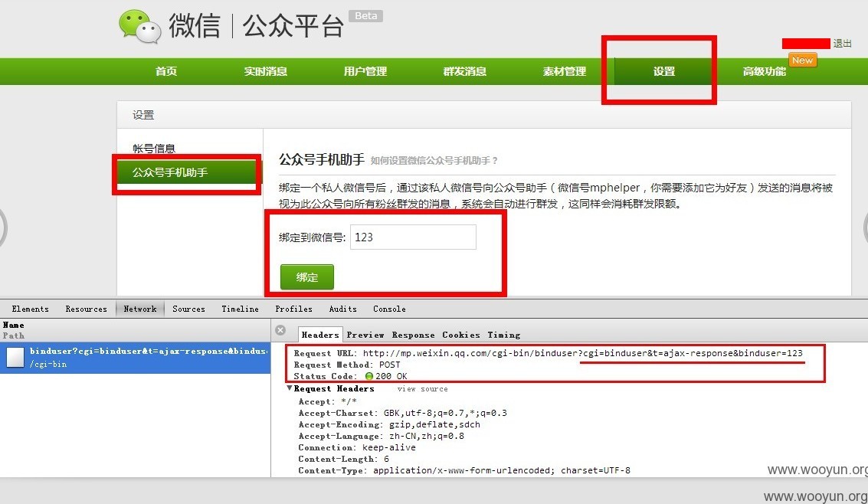Switch to the Elements devtools tab
This screenshot has width=868, height=504.
click(31, 309)
